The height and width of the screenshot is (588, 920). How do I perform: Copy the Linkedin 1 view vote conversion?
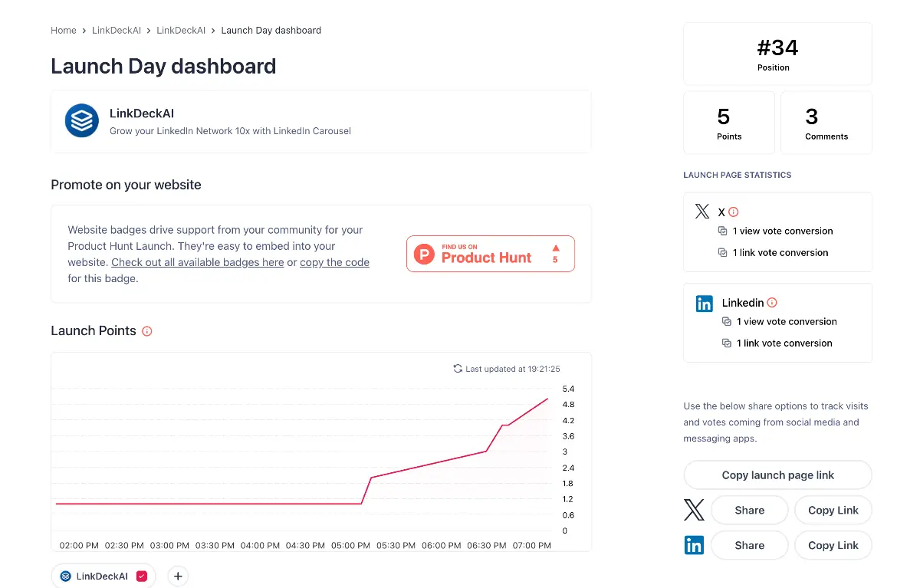point(726,322)
